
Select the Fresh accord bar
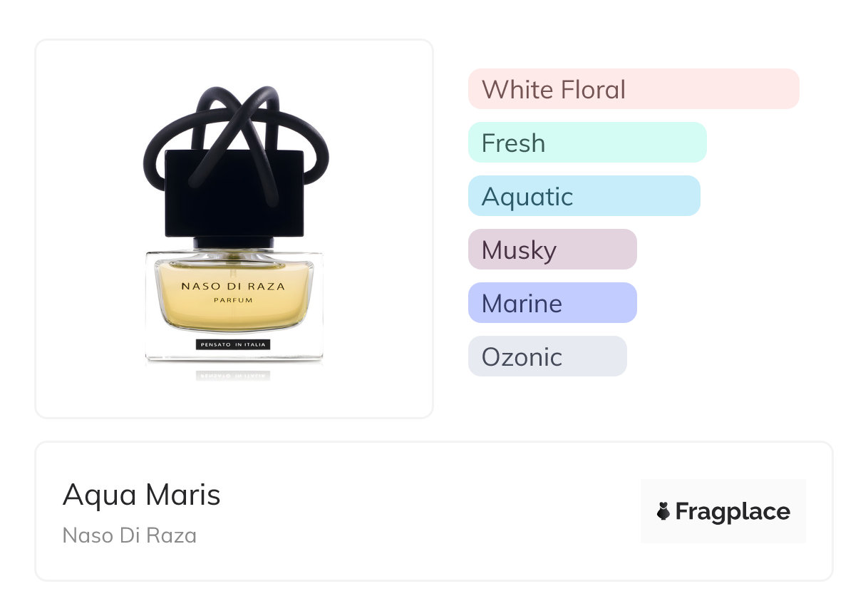click(587, 143)
